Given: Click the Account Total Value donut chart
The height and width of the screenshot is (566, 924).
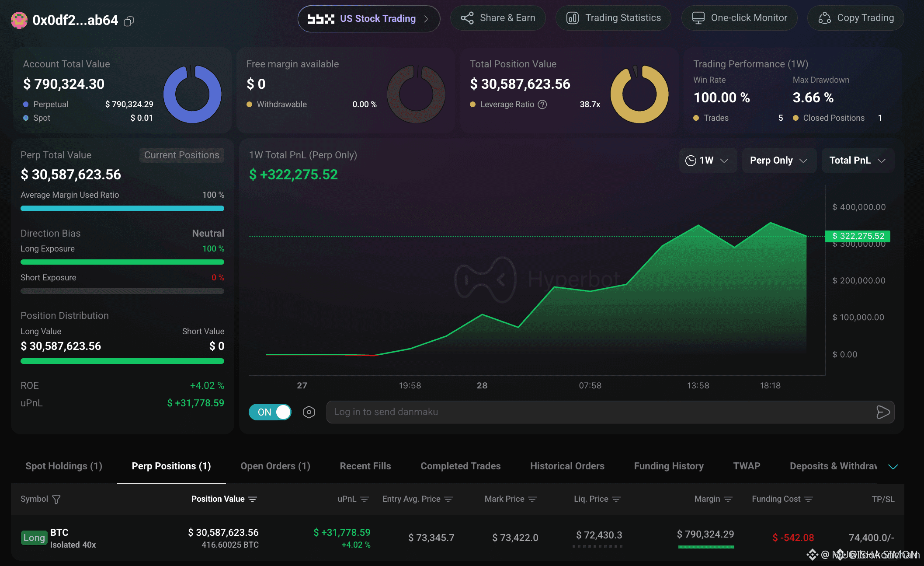Looking at the screenshot, I should coord(192,94).
